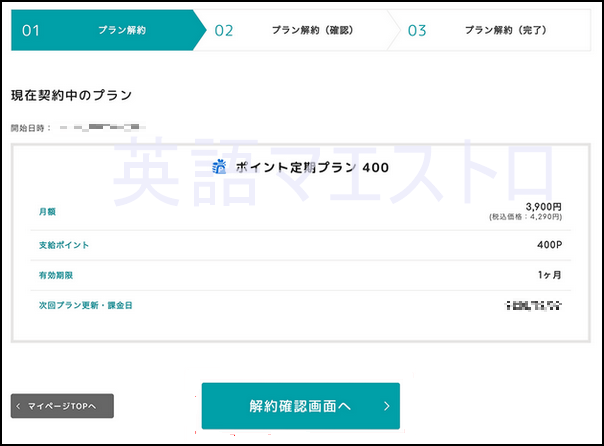
Task: Select step 02 プラン解約（確認） tab
Action: 295,30
